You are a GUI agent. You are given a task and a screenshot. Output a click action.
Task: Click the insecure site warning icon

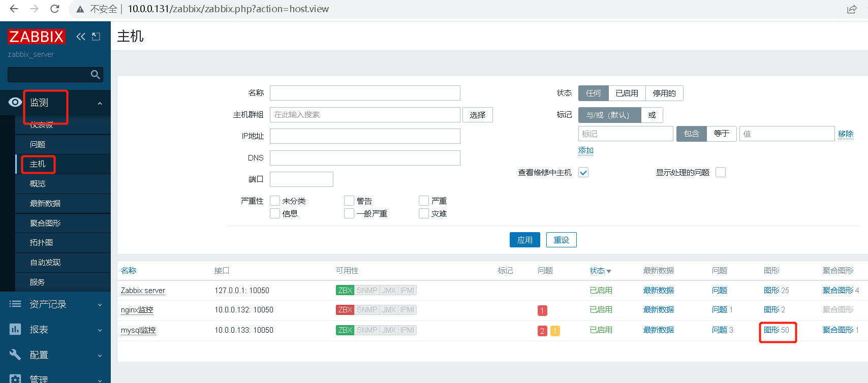[80, 9]
